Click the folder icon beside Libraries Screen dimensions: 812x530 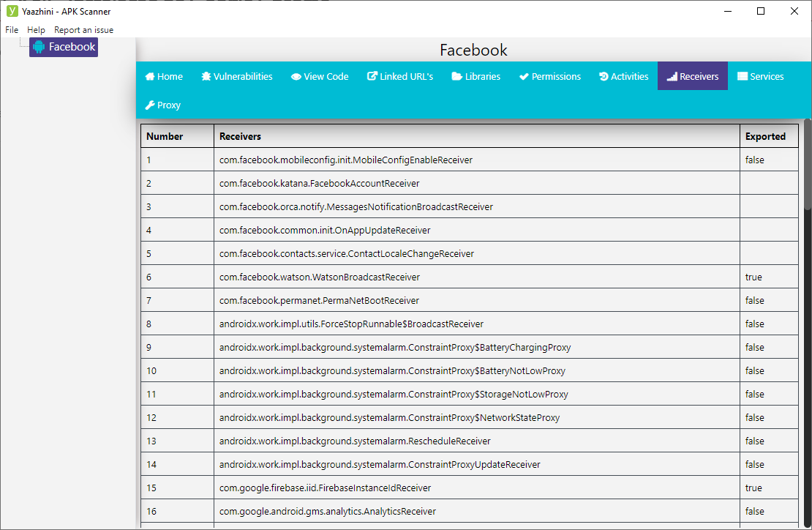coord(456,77)
